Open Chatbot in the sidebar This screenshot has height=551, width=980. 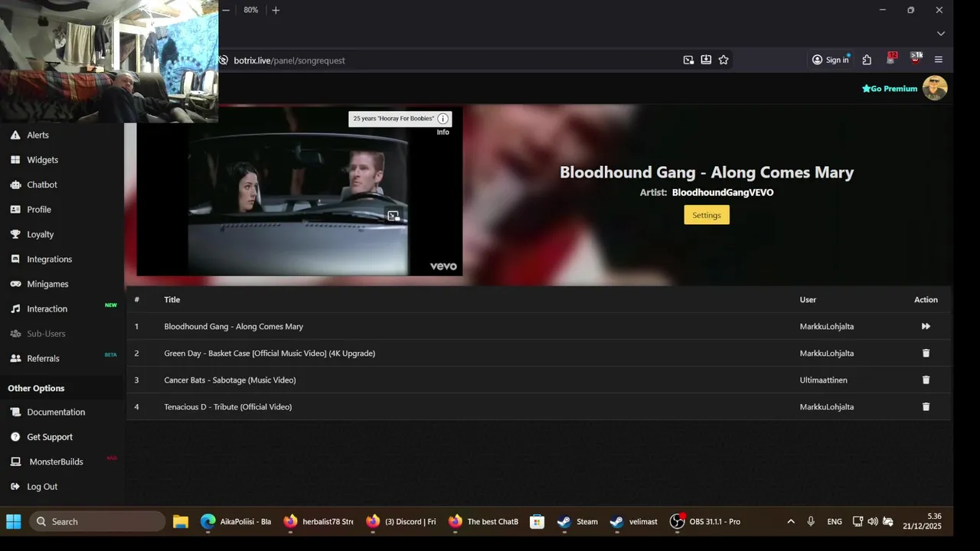[x=42, y=184]
